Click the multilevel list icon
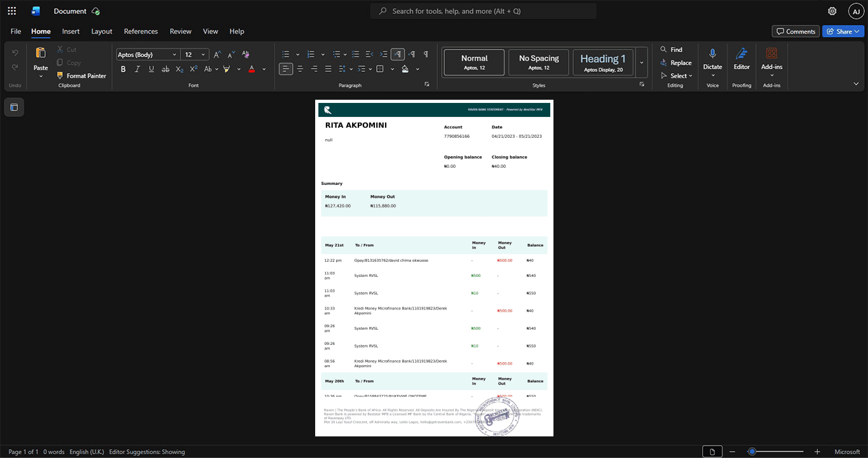This screenshot has height=458, width=868. click(x=336, y=55)
